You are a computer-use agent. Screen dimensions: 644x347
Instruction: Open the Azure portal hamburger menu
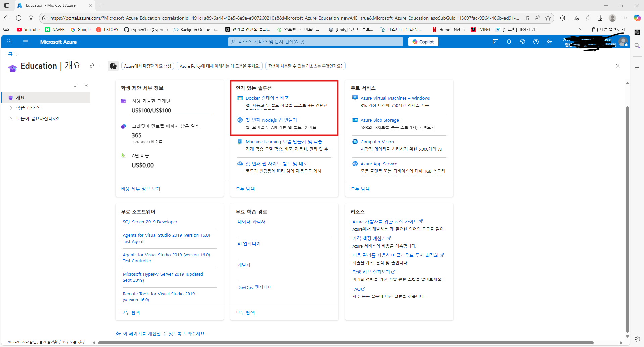(x=26, y=42)
